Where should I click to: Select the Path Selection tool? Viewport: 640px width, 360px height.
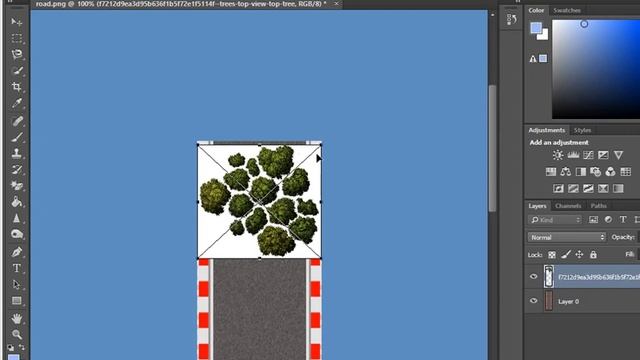tap(16, 284)
